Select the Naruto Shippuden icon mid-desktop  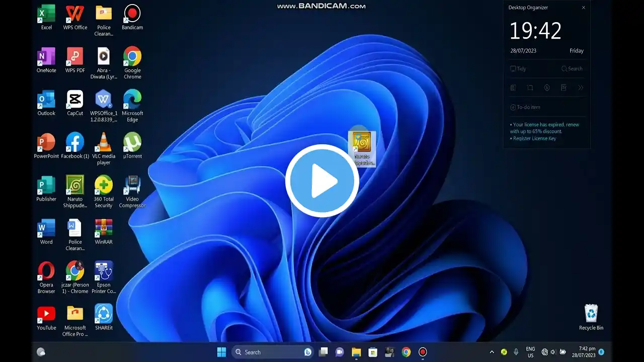tap(362, 149)
